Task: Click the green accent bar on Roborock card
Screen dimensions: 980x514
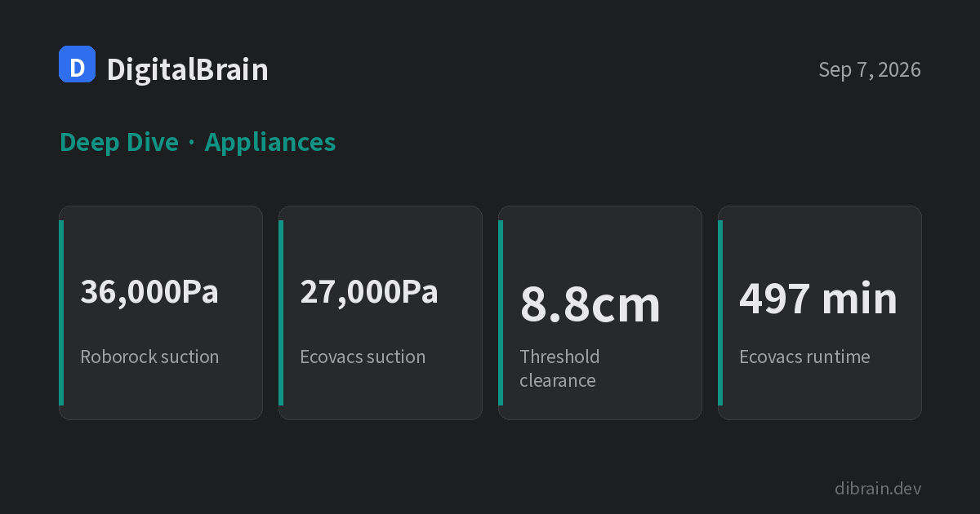Action: pos(61,312)
